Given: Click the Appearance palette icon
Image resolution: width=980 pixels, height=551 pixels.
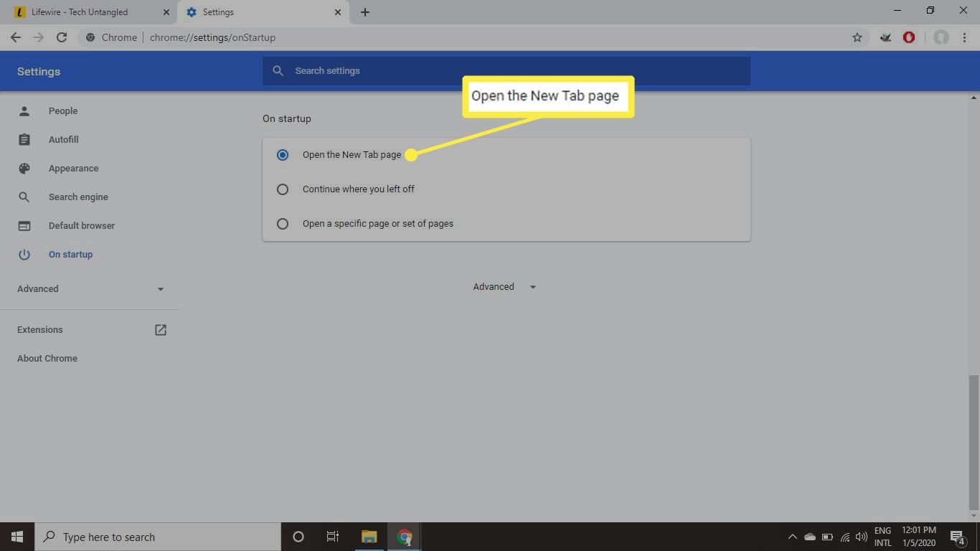Looking at the screenshot, I should click(24, 168).
